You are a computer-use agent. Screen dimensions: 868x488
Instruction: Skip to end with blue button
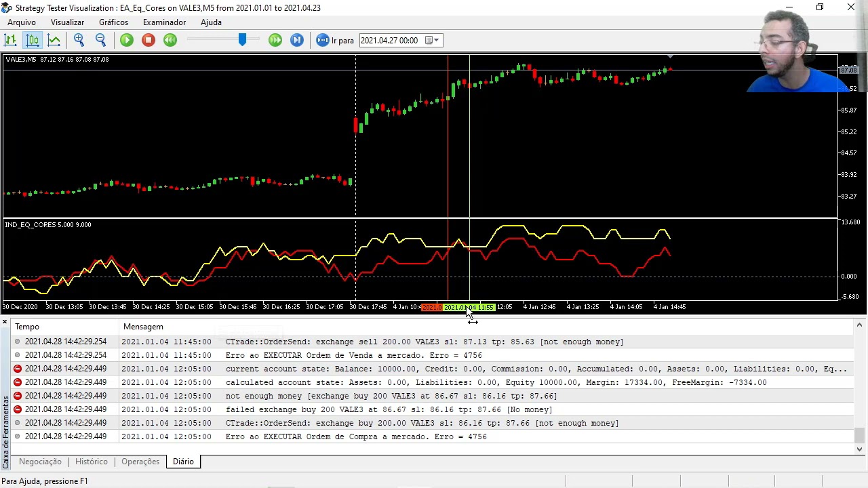click(x=297, y=40)
